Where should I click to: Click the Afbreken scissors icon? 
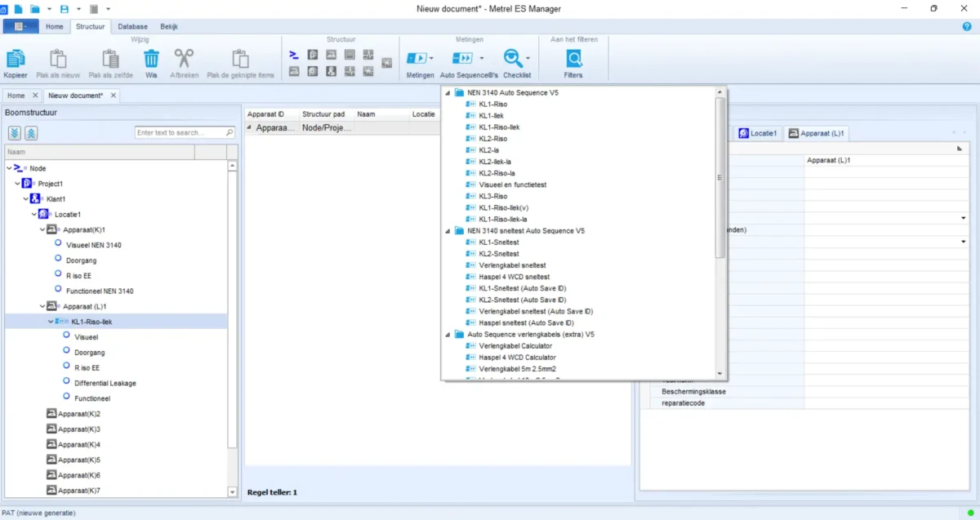pos(184,60)
